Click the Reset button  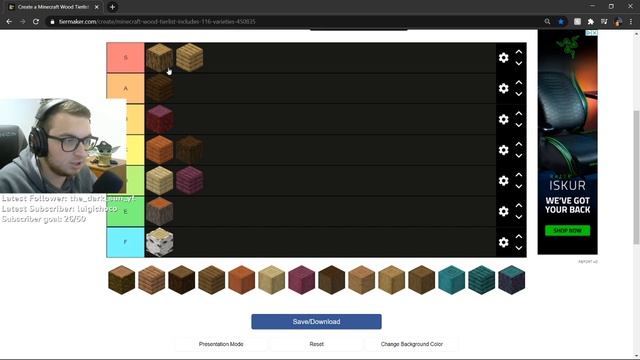point(316,344)
